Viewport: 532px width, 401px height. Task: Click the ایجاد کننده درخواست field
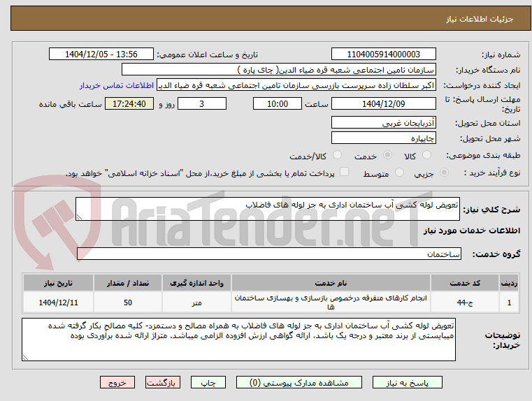click(296, 85)
